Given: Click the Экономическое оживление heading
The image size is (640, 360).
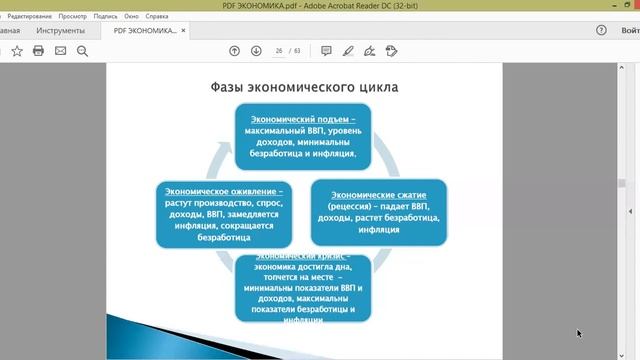Looking at the screenshot, I should 224,191.
